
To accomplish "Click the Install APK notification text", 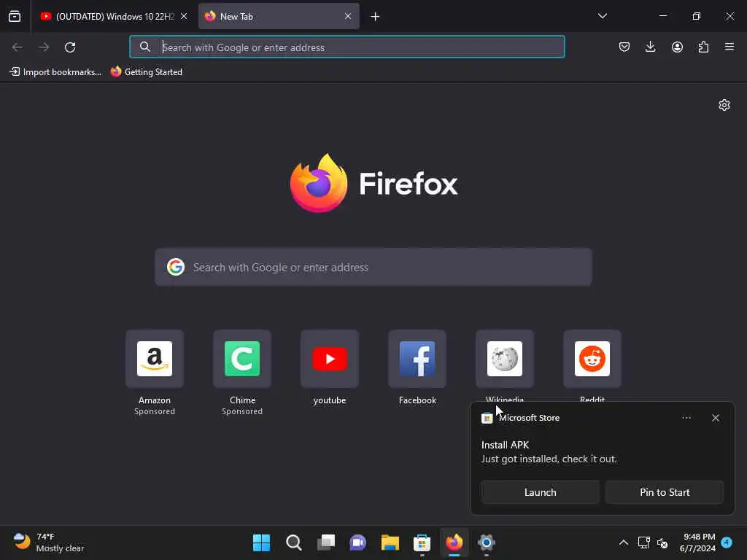I will (x=505, y=445).
